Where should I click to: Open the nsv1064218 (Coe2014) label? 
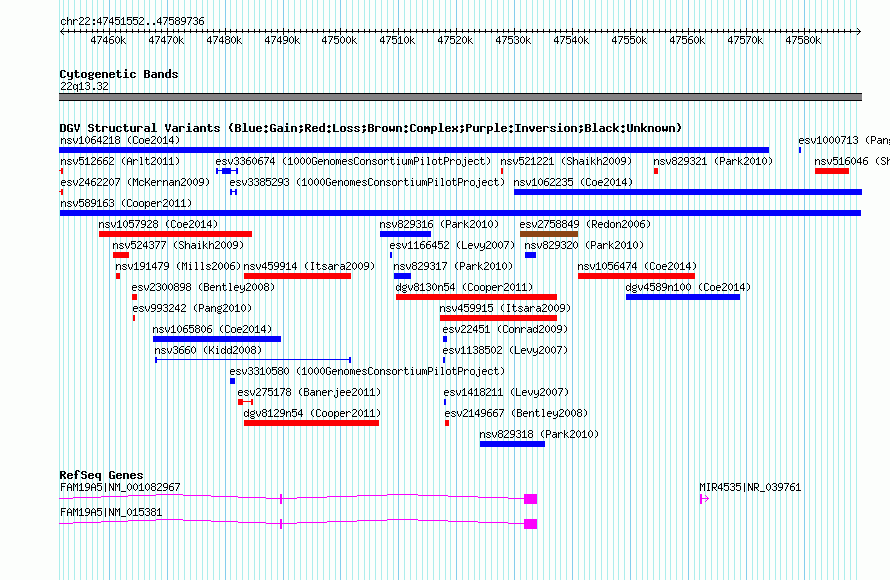[x=120, y=140]
